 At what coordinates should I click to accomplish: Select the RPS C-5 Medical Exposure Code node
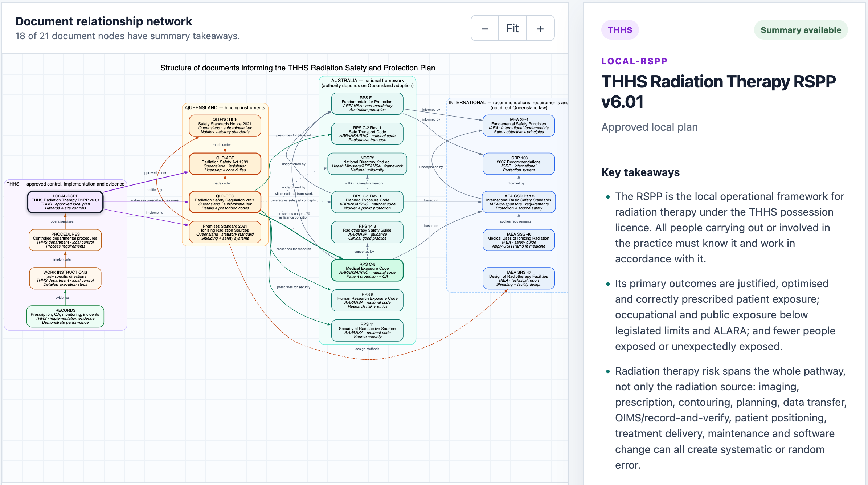367,270
